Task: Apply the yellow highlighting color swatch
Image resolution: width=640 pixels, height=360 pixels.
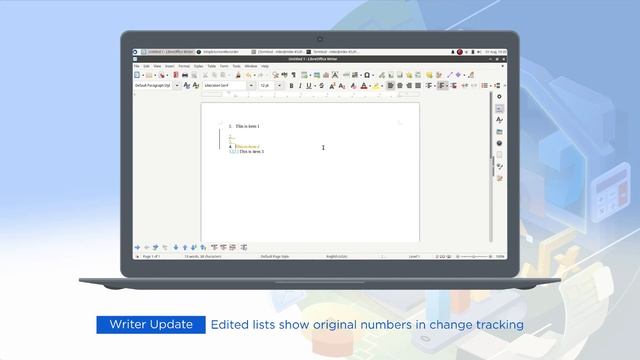Action: point(376,86)
